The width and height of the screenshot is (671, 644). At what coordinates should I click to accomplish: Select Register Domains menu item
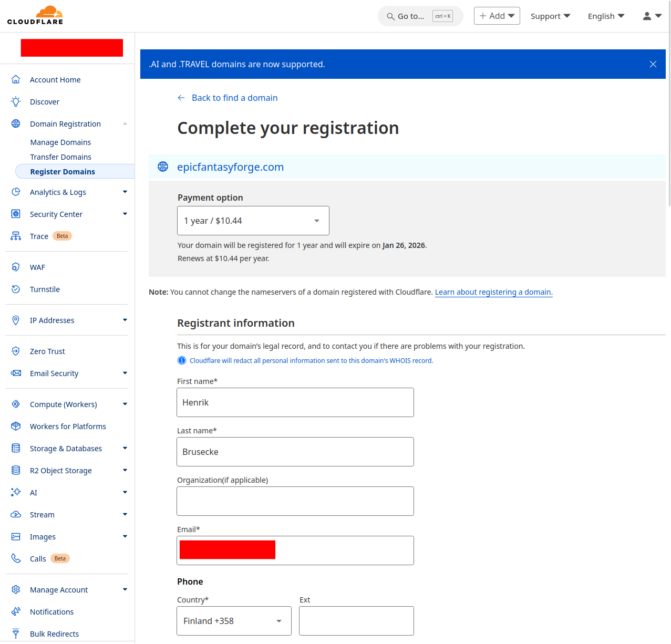pyautogui.click(x=75, y=171)
